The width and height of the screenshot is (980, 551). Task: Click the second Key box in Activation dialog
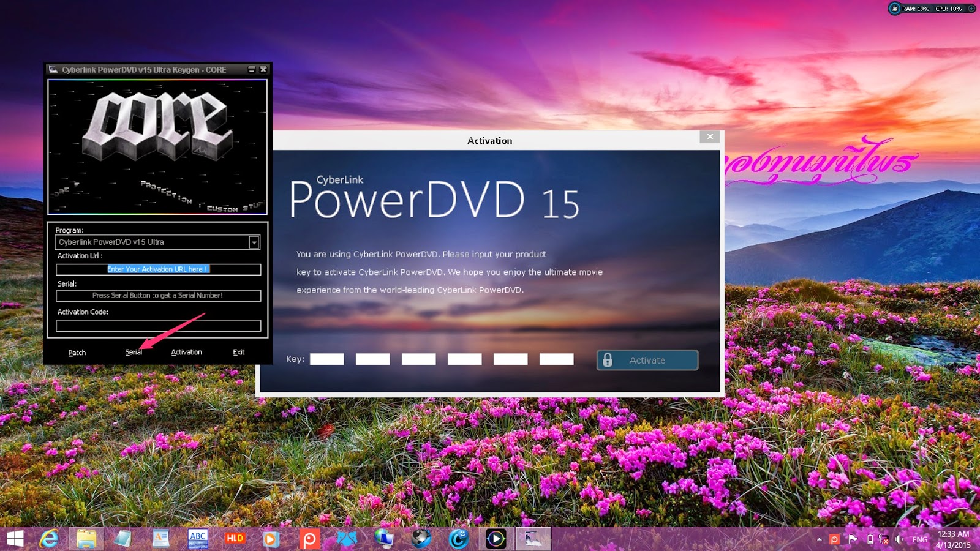tap(373, 359)
